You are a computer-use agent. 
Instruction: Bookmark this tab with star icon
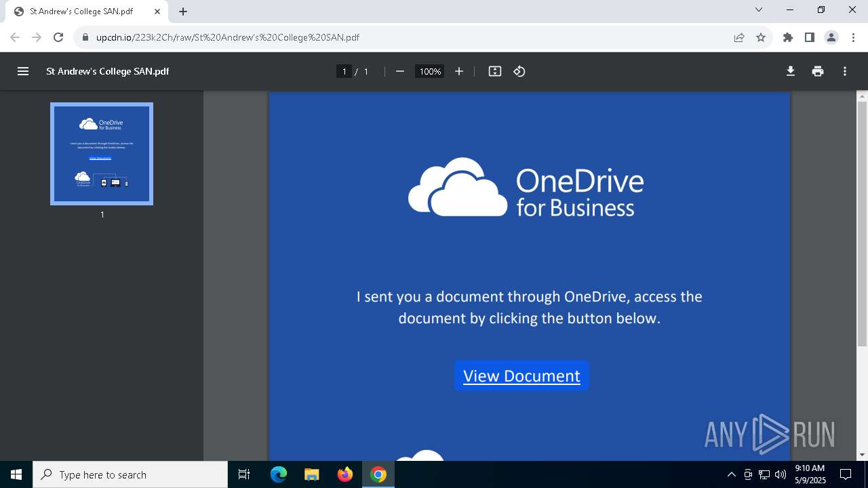pos(761,37)
